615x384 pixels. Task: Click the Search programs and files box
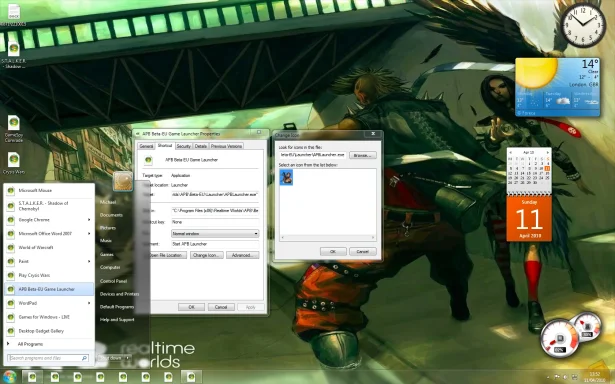click(48, 358)
